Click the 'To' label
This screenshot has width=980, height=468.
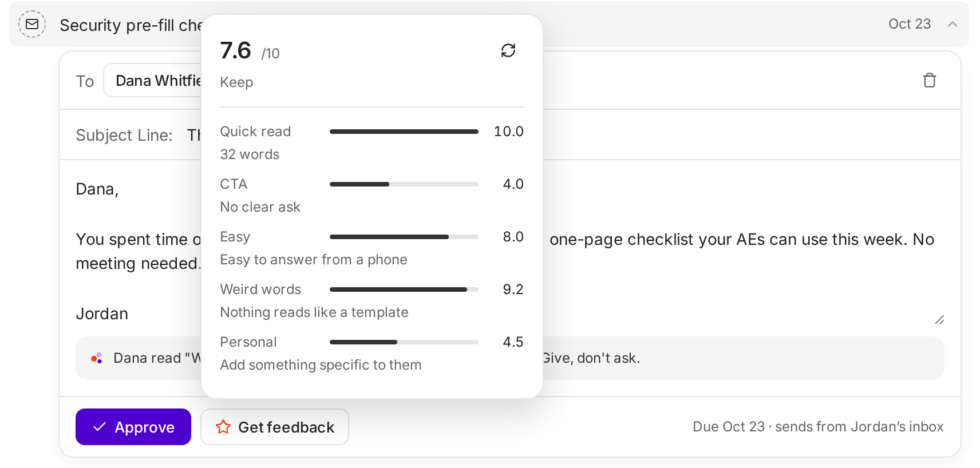pyautogui.click(x=85, y=81)
